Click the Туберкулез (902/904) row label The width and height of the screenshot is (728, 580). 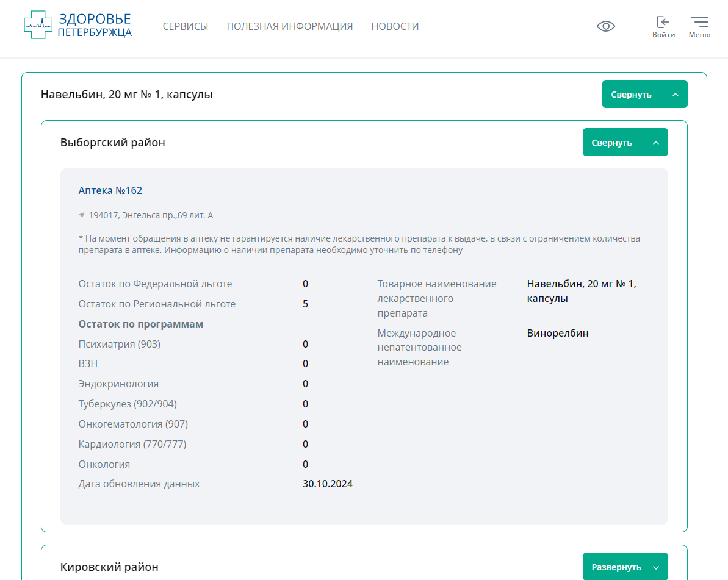(x=128, y=404)
